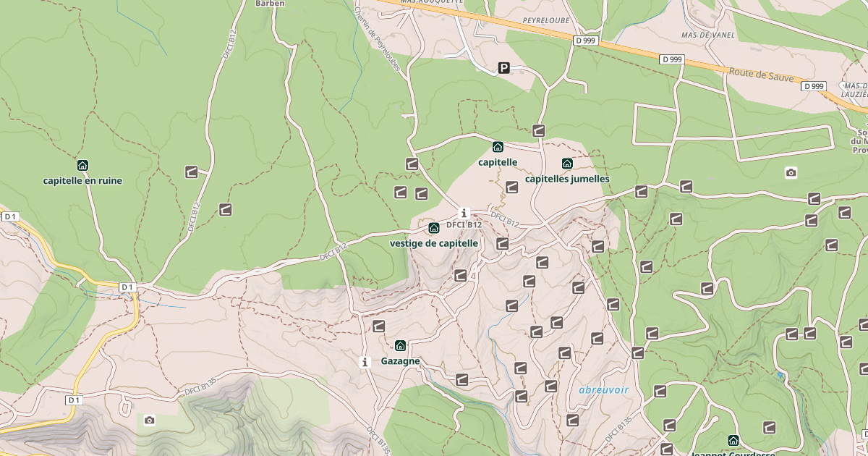Click the bold 'DFCI B12' info point label
The height and width of the screenshot is (456, 868).
tap(464, 224)
